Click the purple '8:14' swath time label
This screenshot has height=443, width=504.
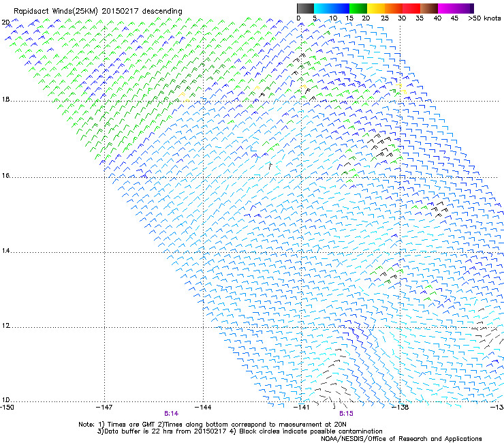172,414
